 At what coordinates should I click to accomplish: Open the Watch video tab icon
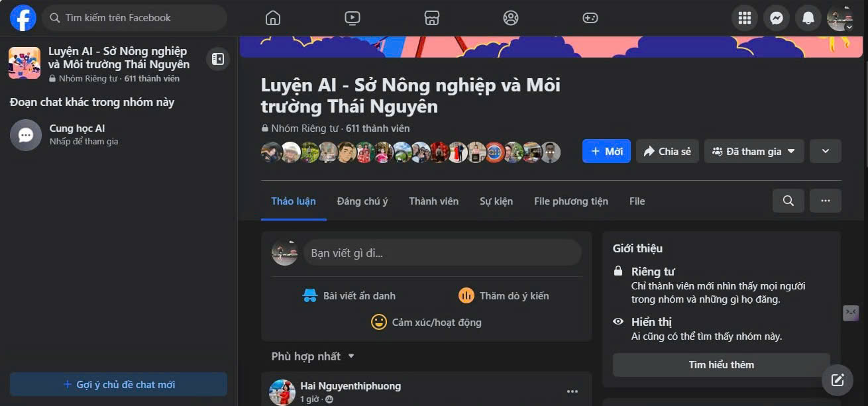[x=353, y=18]
